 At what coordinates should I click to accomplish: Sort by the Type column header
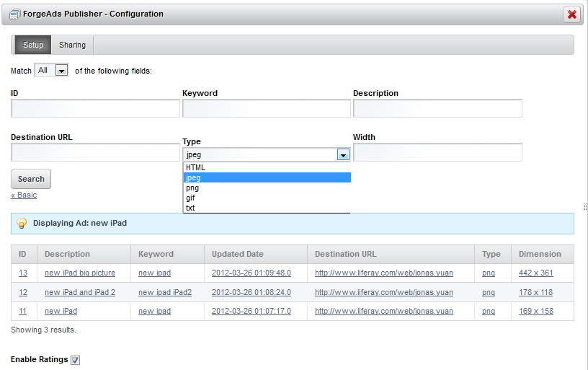(x=491, y=254)
